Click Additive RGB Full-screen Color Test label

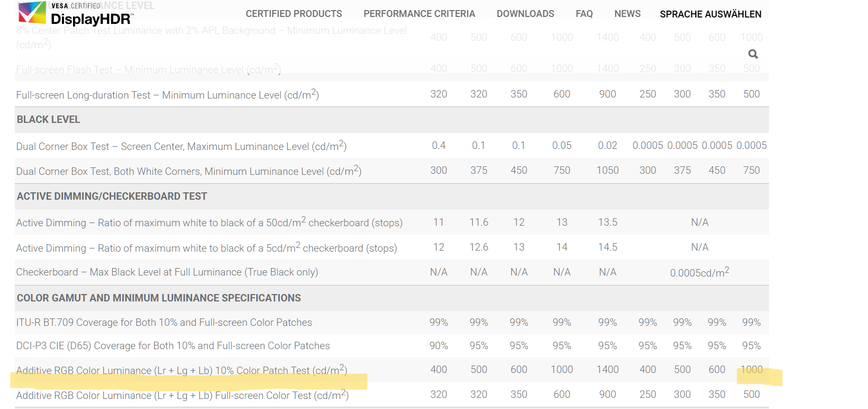coord(183,395)
